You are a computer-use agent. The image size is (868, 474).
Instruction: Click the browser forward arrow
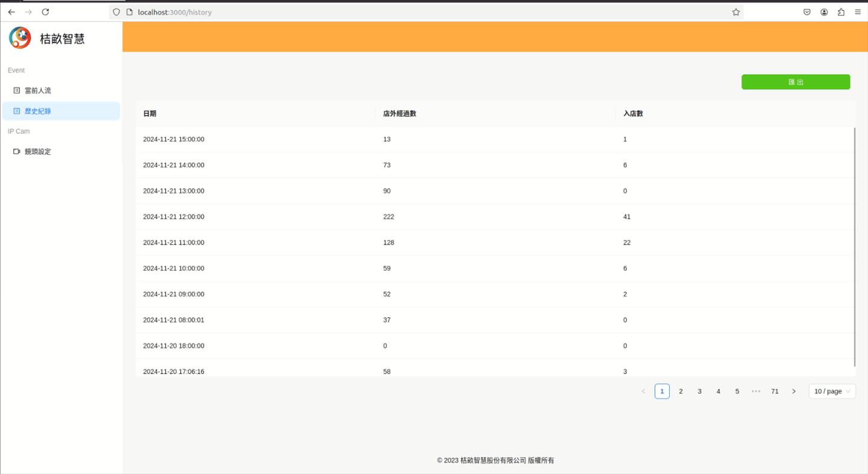28,12
